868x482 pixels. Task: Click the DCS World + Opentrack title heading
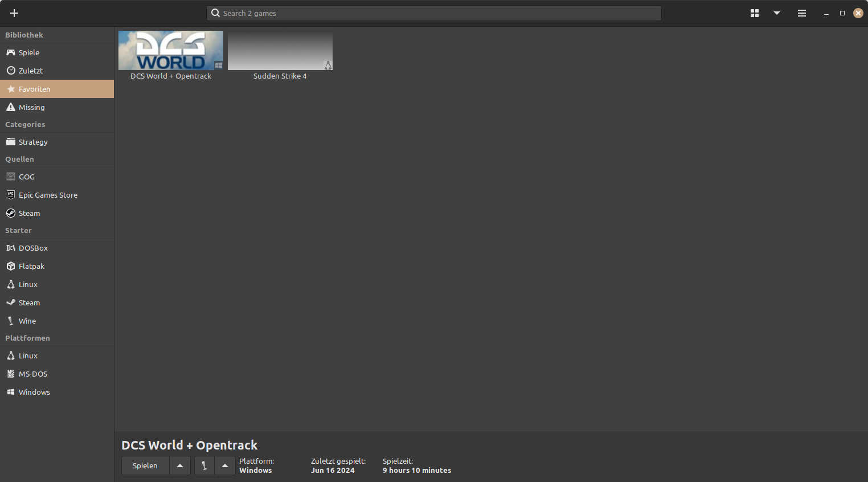189,445
